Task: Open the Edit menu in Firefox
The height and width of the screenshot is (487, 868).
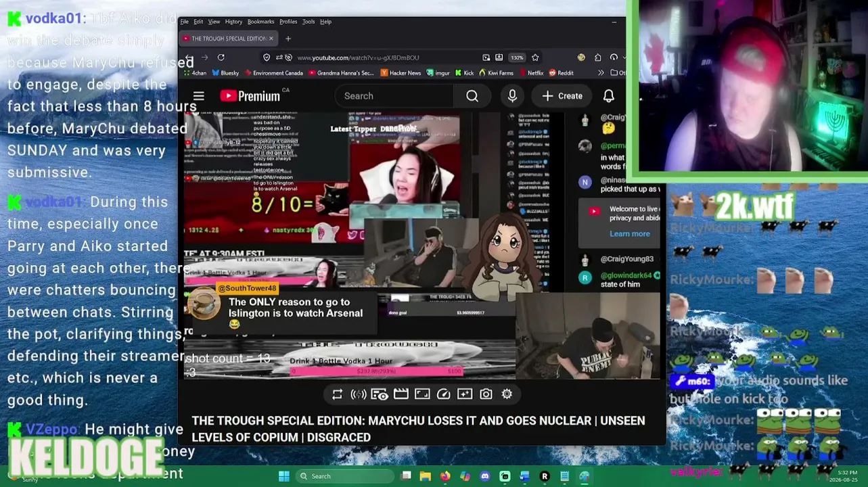Action: (198, 22)
